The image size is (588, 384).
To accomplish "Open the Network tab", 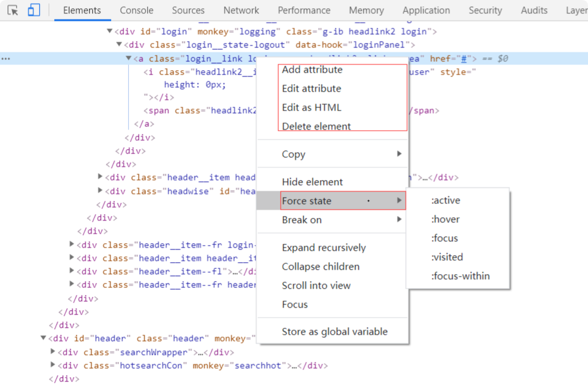I will pyautogui.click(x=241, y=10).
